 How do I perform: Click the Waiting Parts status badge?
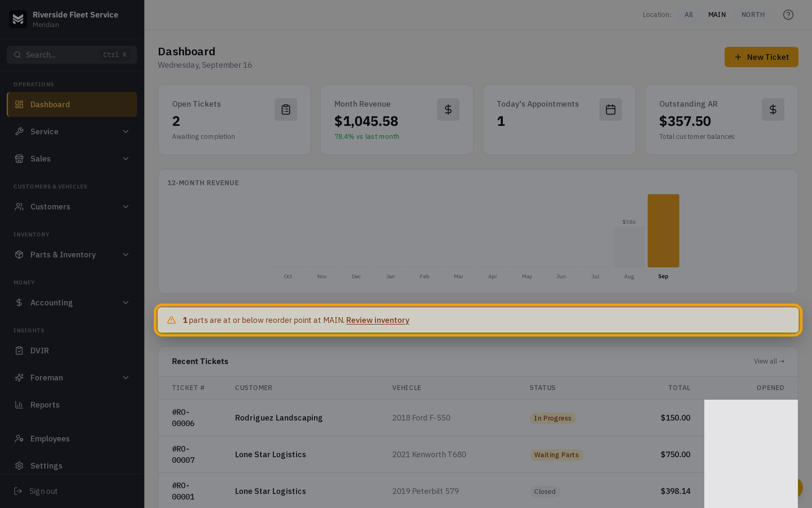click(556, 455)
